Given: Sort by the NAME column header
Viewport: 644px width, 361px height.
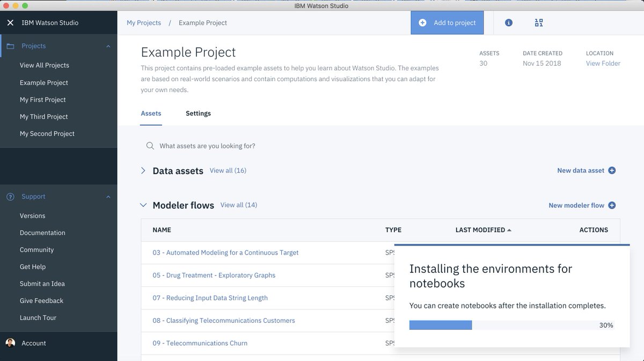Looking at the screenshot, I should tap(162, 230).
